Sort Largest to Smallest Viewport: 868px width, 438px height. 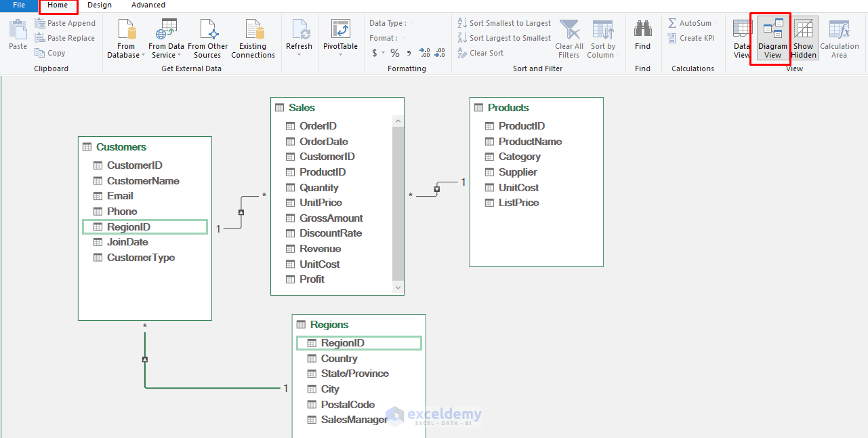(x=505, y=38)
